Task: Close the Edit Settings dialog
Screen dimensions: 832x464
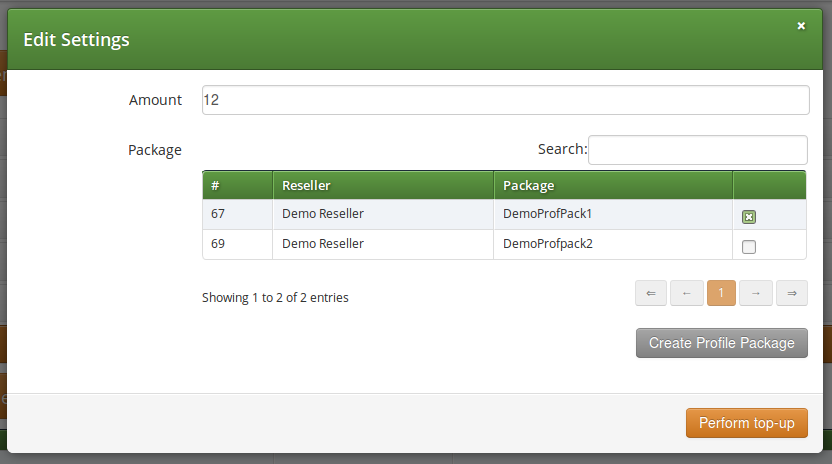Action: point(801,26)
